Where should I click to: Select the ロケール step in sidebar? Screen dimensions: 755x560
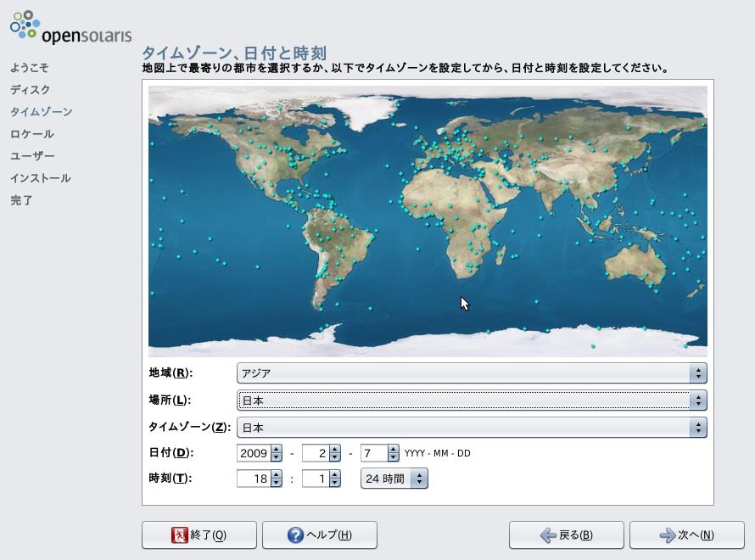pyautogui.click(x=31, y=134)
